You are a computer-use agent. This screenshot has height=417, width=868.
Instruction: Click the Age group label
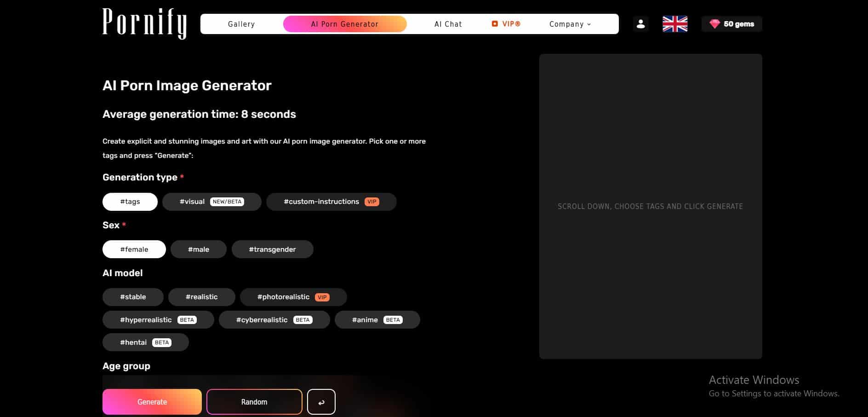[x=126, y=366]
